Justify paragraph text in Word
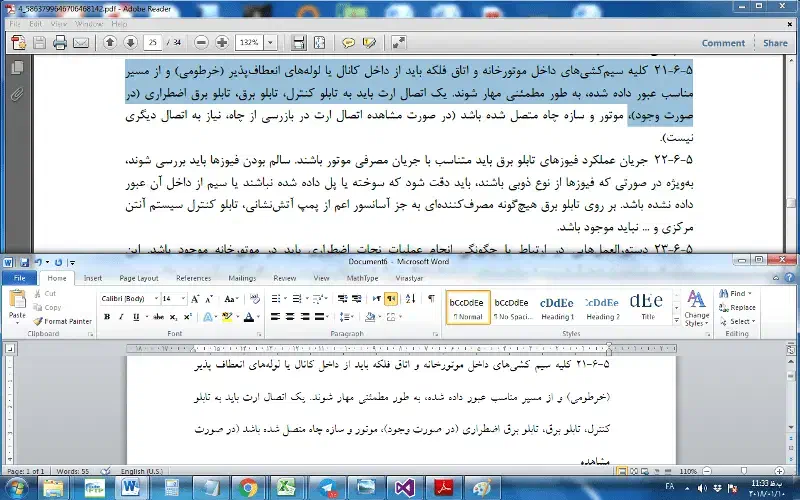Viewport: 800px width, 500px height. (x=319, y=317)
